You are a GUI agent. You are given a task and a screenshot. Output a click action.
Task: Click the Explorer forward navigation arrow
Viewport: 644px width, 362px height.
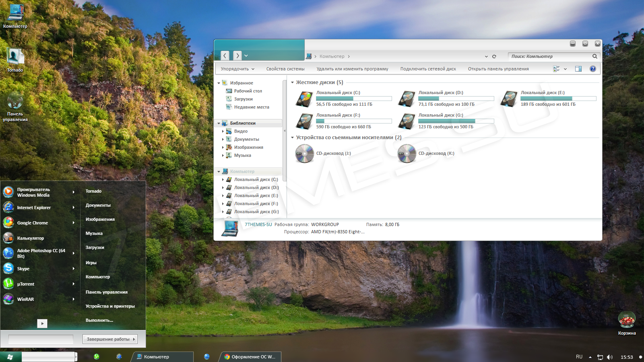pos(237,56)
